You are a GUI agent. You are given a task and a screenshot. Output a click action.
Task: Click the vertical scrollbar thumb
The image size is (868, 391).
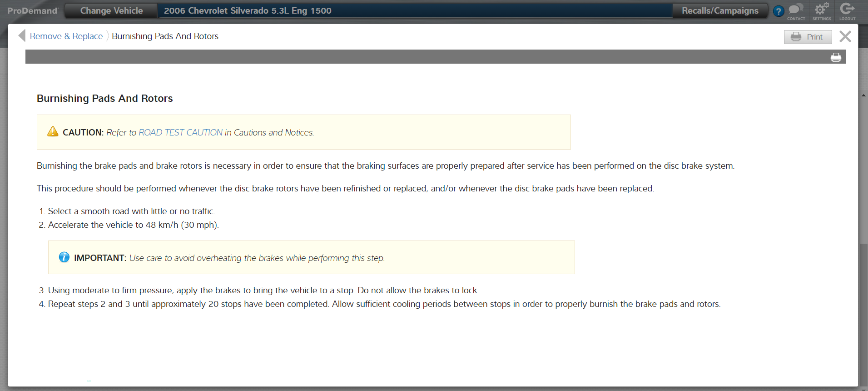click(x=863, y=314)
